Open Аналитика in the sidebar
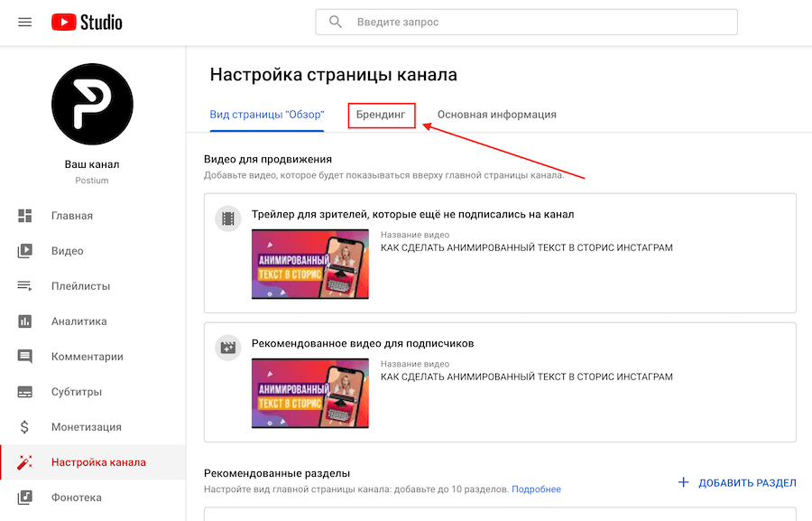This screenshot has width=812, height=521. click(78, 321)
